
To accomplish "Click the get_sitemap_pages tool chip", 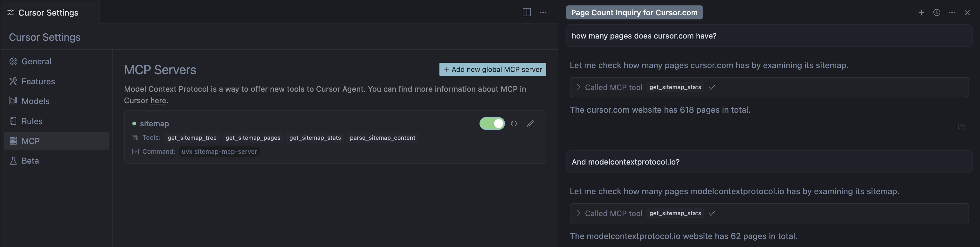I will (x=253, y=138).
